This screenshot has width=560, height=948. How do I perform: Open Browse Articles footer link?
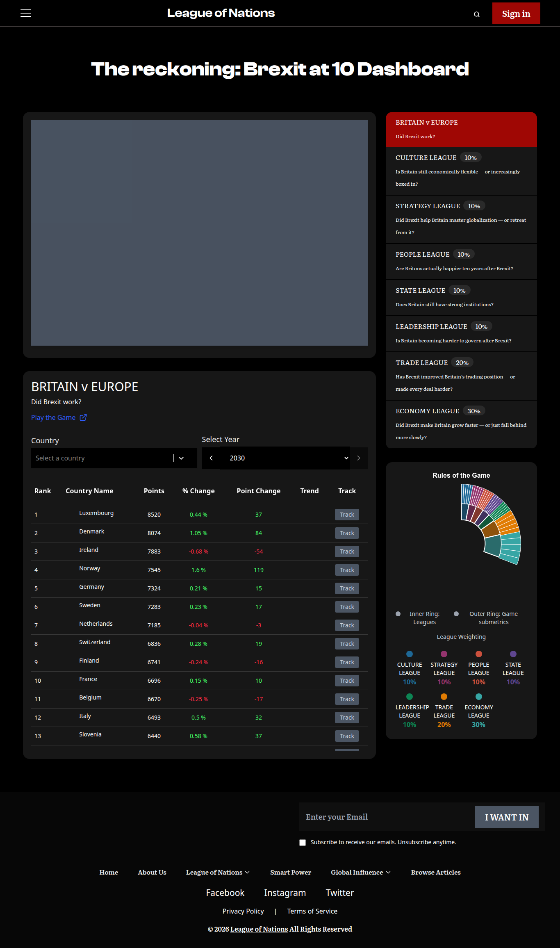(x=436, y=872)
